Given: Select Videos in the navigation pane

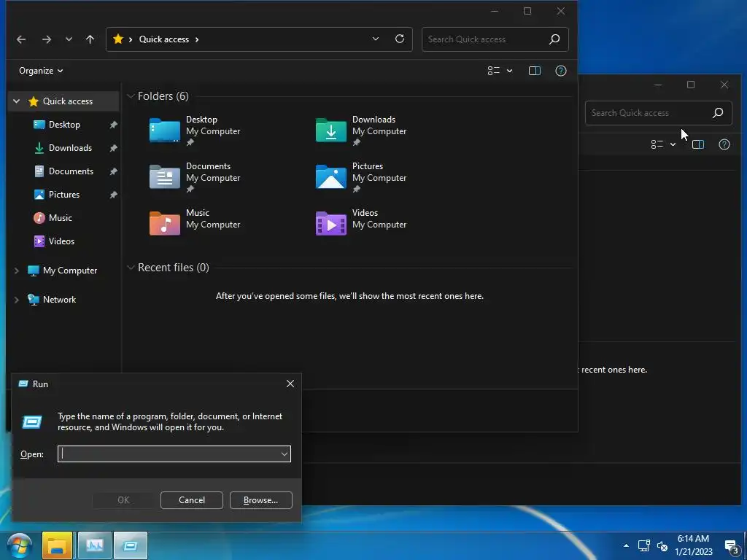Looking at the screenshot, I should click(x=61, y=241).
